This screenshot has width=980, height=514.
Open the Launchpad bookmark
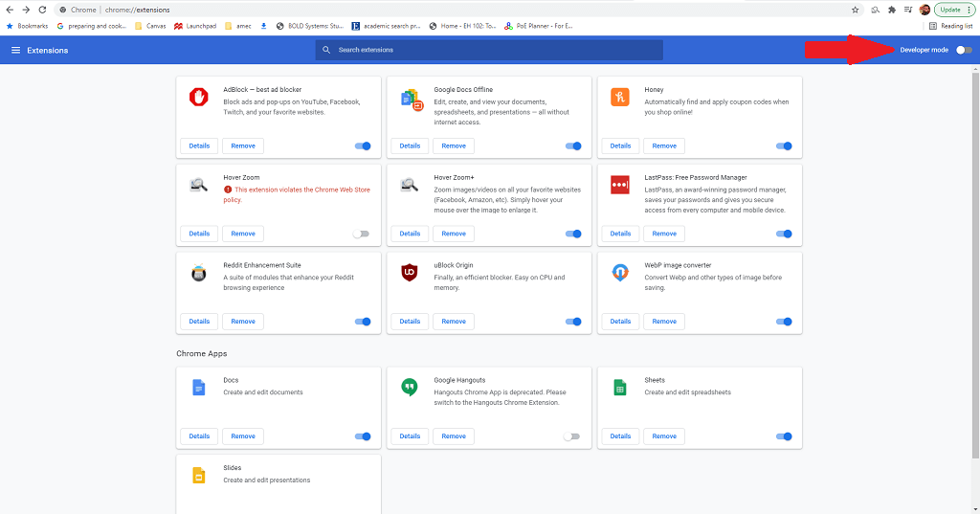(x=195, y=26)
